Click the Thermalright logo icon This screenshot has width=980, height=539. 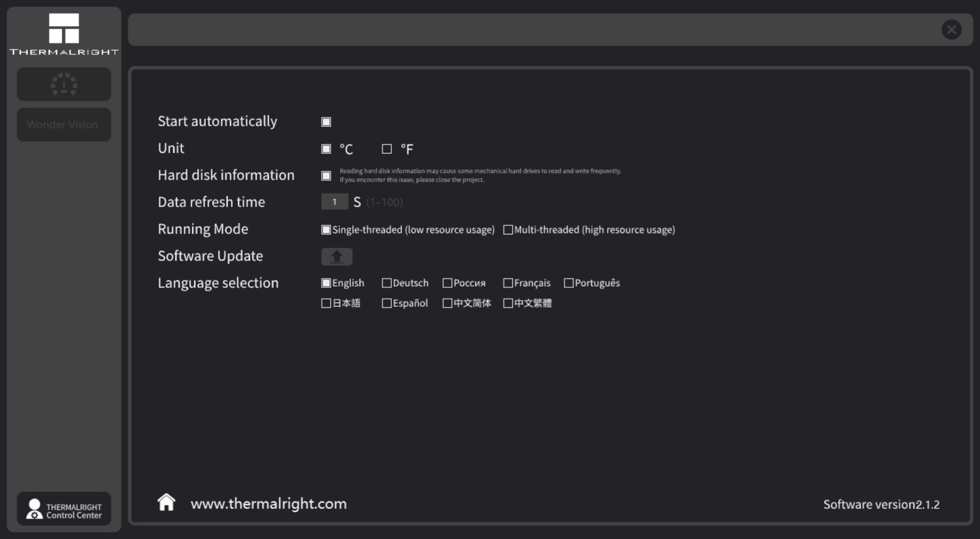(x=64, y=29)
